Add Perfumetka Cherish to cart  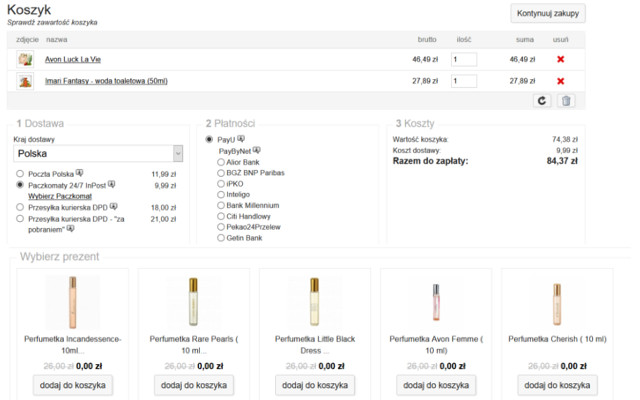pyautogui.click(x=557, y=385)
